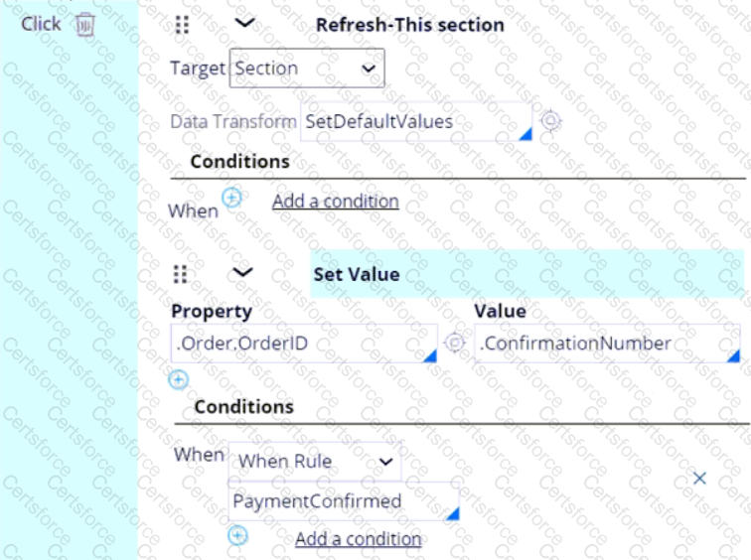Remove the PaymentConfirmed condition with X
Screen dimensions: 751x560
[x=699, y=478]
